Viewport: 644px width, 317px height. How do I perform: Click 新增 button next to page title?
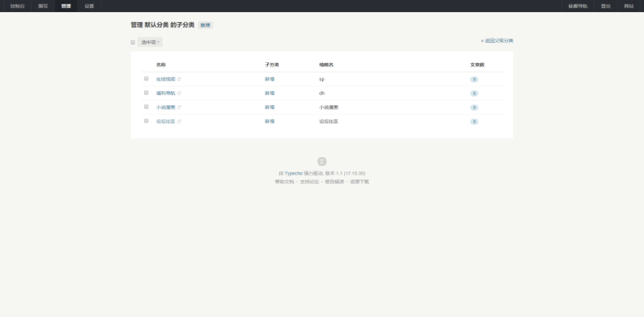click(205, 25)
